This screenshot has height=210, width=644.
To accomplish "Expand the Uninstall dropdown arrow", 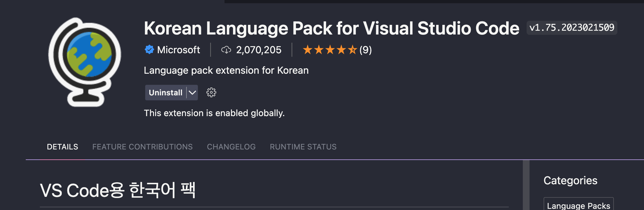I will coord(192,92).
